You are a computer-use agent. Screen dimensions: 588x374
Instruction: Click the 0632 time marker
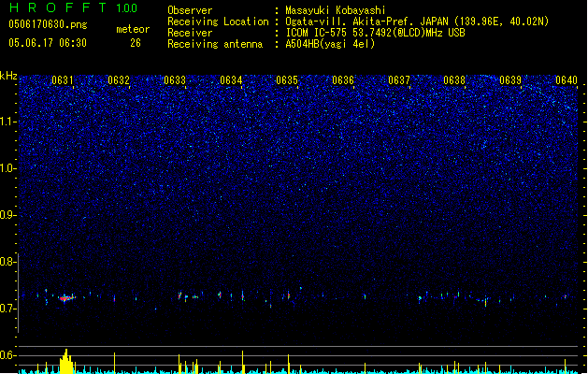119,80
